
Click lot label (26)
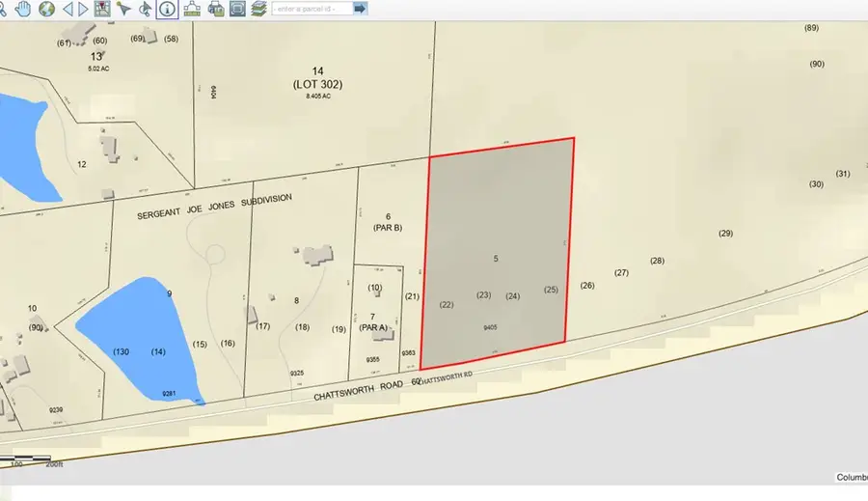pyautogui.click(x=587, y=286)
